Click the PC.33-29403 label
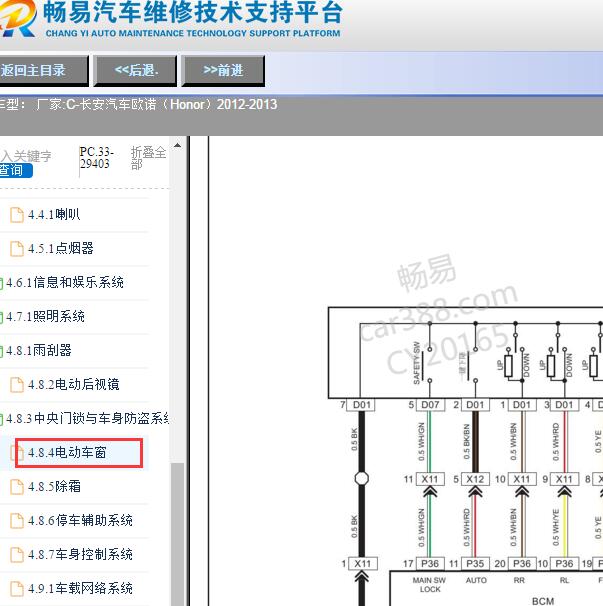The image size is (603, 606). pos(96,158)
